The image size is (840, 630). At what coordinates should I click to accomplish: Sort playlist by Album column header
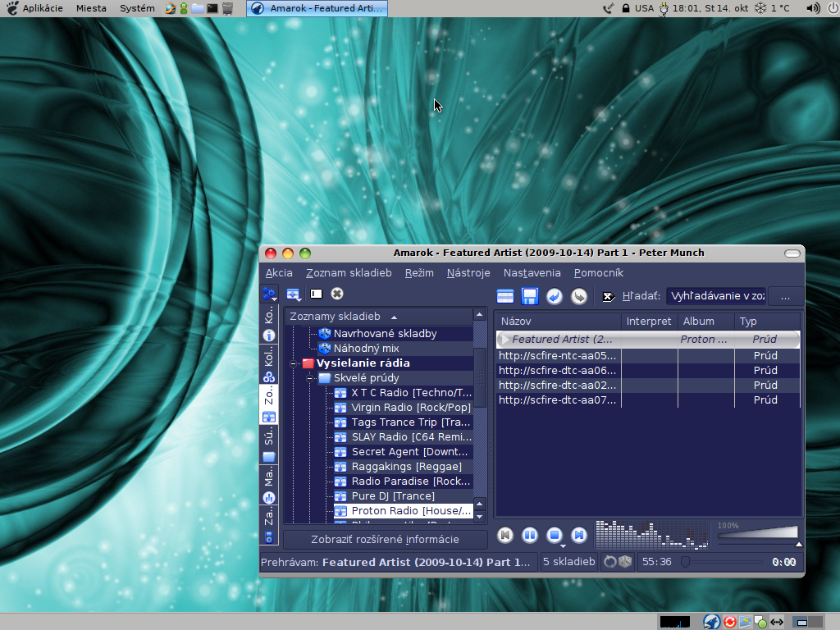[705, 321]
